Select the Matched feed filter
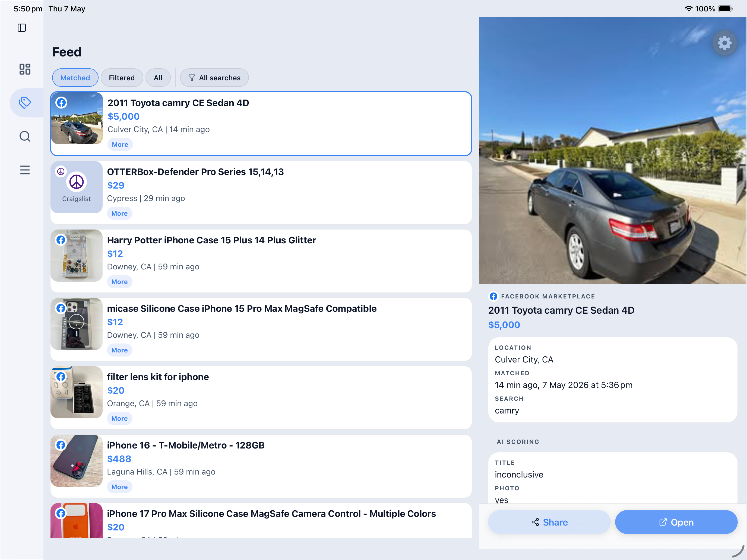The image size is (747, 560). [x=75, y=78]
